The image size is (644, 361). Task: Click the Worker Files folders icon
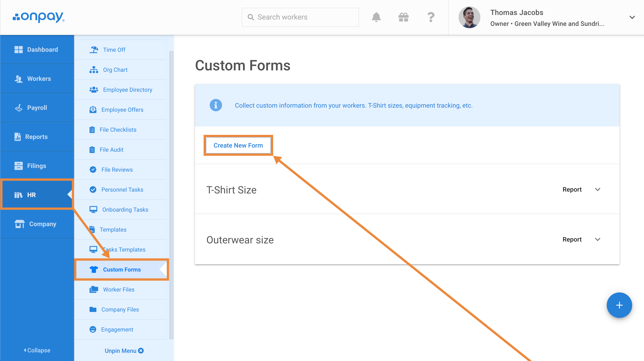pyautogui.click(x=94, y=289)
